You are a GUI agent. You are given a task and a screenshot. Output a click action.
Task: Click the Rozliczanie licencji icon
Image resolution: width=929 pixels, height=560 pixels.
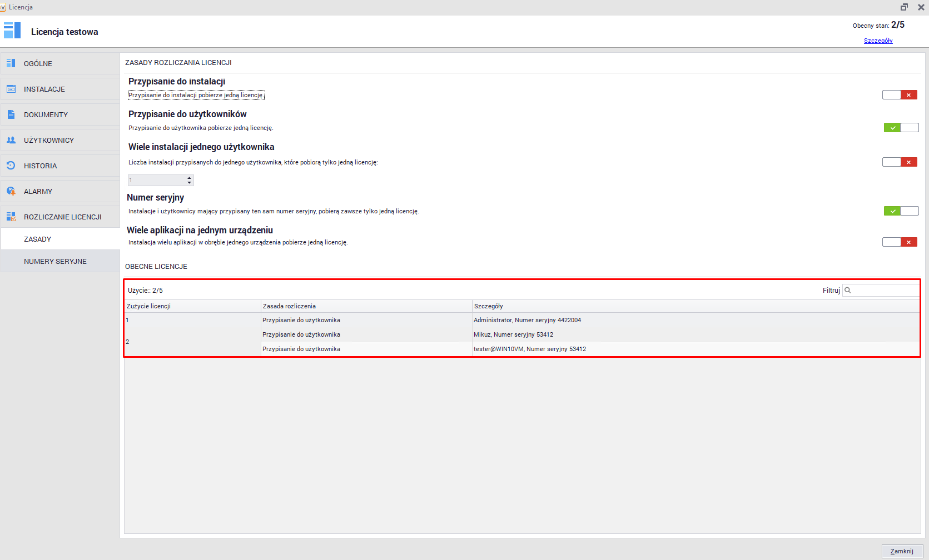[11, 217]
